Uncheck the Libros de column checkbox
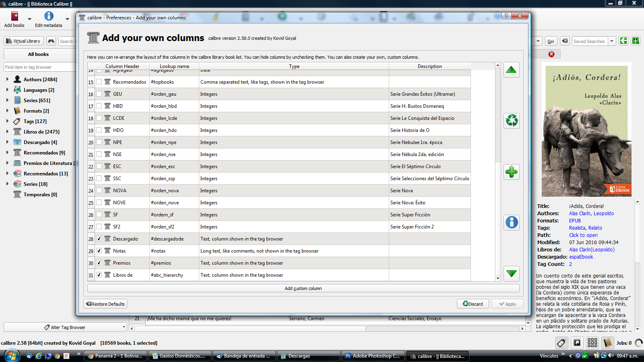644x362 pixels. (x=99, y=275)
